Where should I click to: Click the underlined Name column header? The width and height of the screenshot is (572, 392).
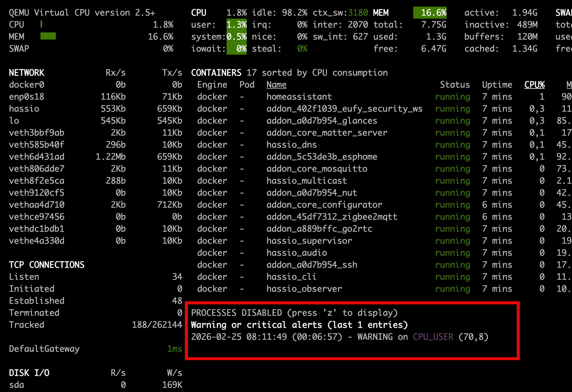276,85
